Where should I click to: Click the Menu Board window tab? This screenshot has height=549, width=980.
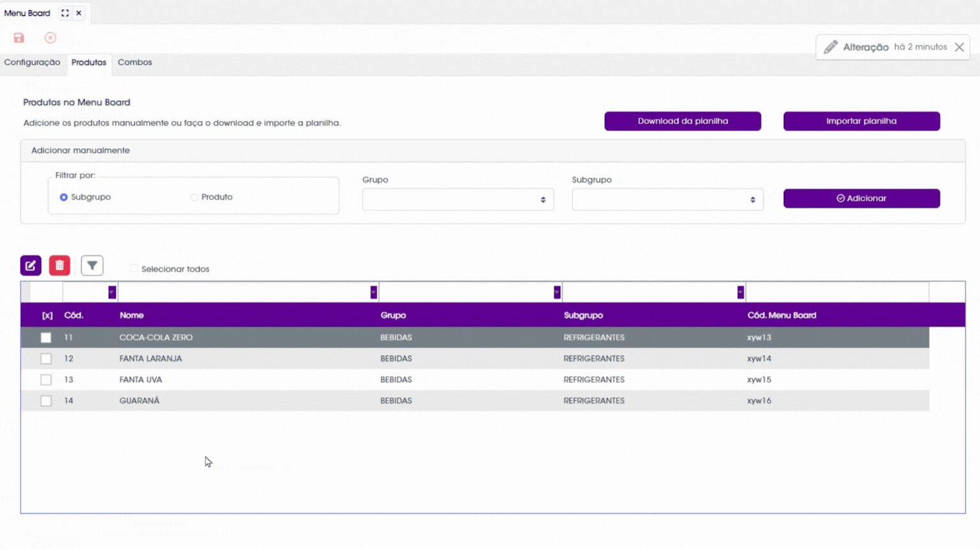click(x=27, y=13)
